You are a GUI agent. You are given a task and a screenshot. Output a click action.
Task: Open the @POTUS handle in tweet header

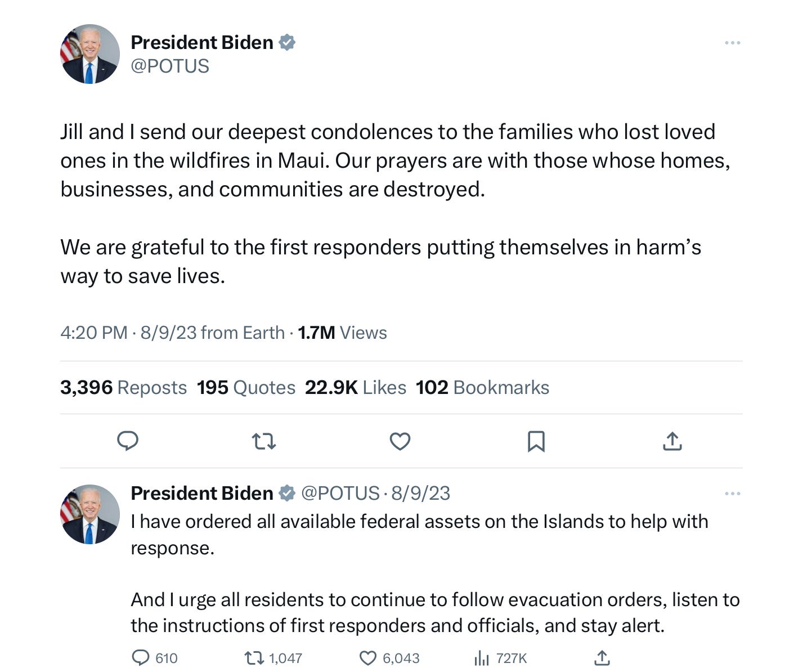pyautogui.click(x=170, y=66)
